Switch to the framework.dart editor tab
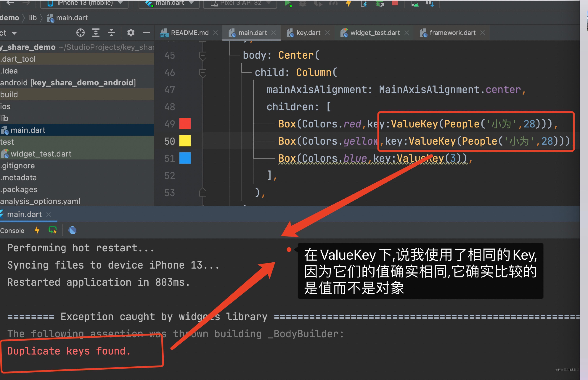This screenshot has height=380, width=588. tap(452, 33)
